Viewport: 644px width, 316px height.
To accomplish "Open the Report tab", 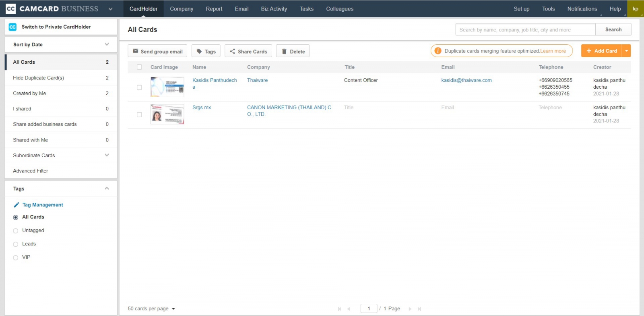I will (214, 9).
